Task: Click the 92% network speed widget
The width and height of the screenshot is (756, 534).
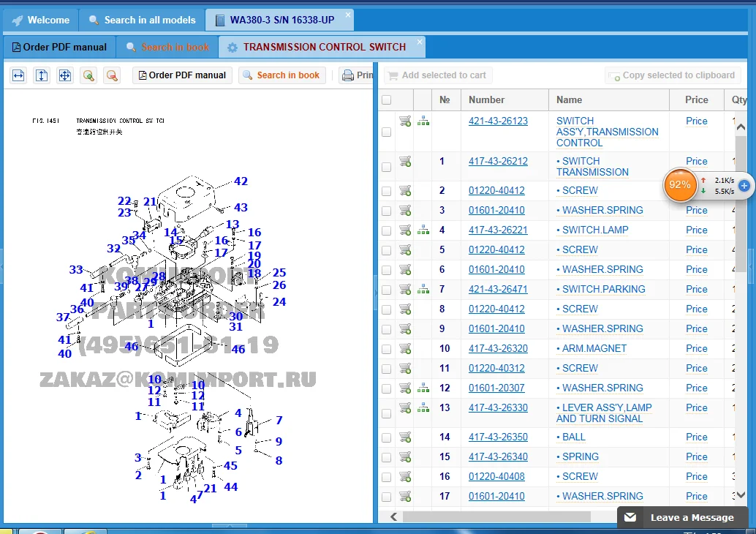Action: click(x=680, y=185)
